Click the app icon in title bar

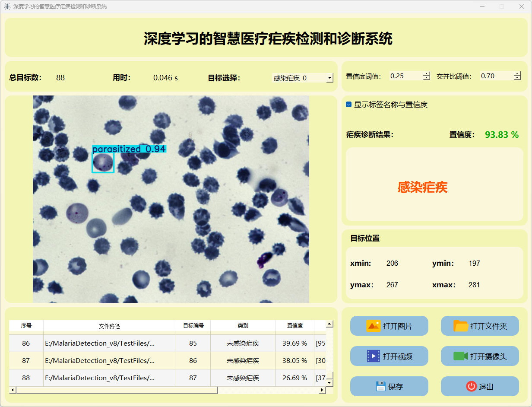tap(7, 6)
